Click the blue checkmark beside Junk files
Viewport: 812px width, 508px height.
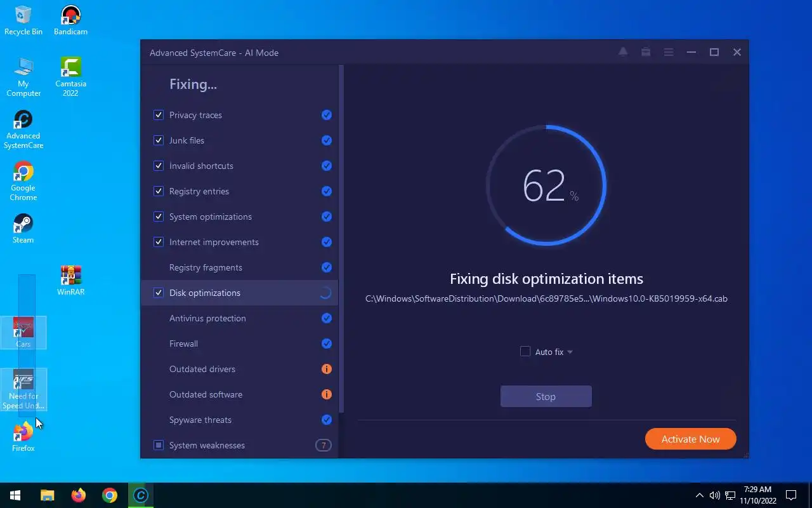point(327,140)
